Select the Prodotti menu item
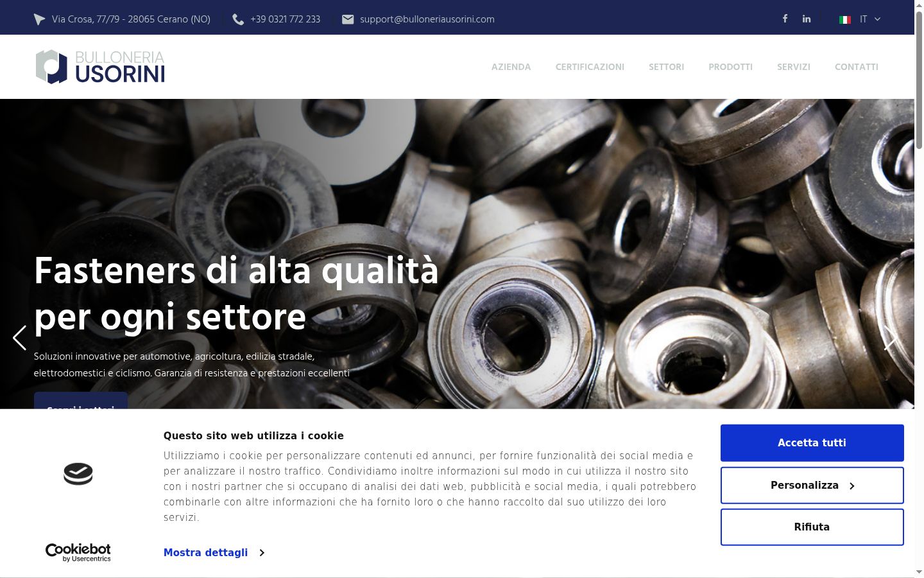Image resolution: width=924 pixels, height=578 pixels. coord(730,67)
